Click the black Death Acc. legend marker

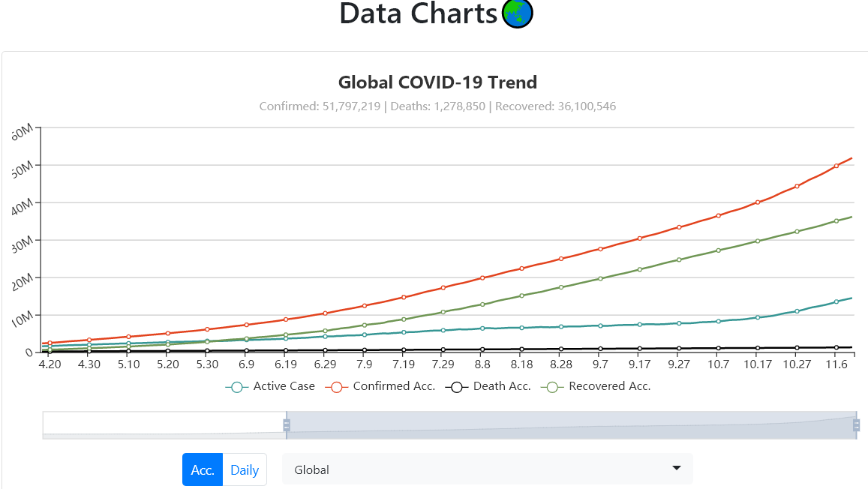pos(457,387)
